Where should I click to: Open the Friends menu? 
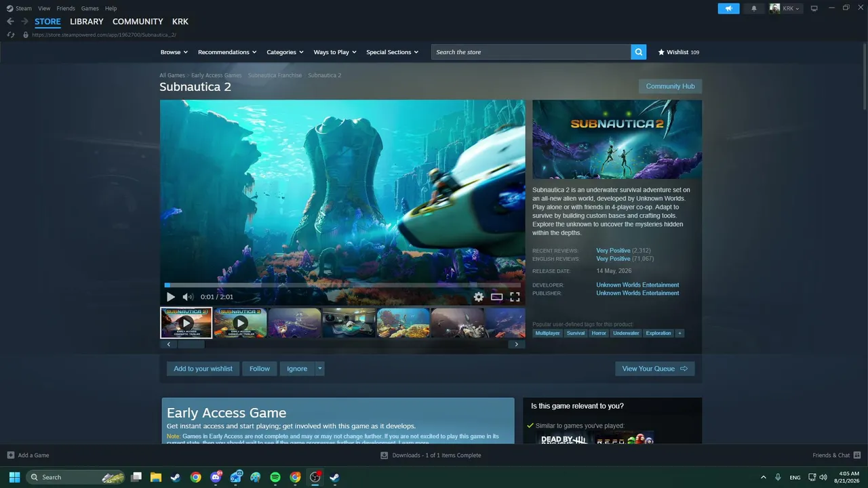click(66, 8)
